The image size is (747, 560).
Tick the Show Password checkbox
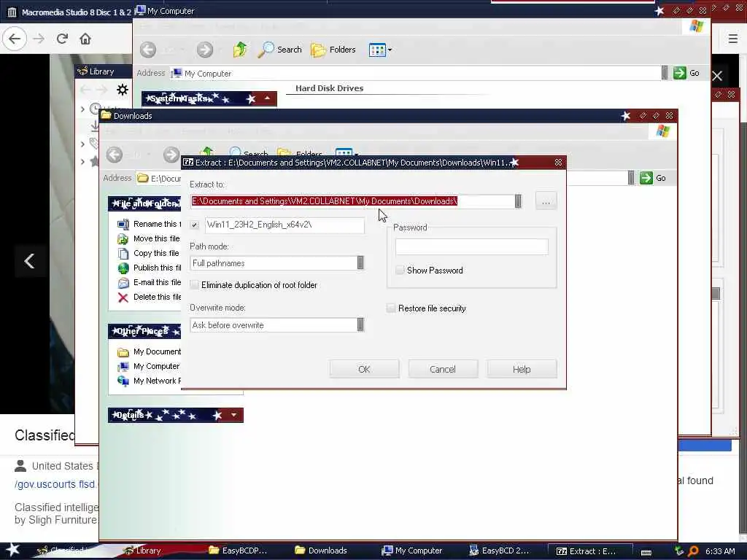coord(400,270)
